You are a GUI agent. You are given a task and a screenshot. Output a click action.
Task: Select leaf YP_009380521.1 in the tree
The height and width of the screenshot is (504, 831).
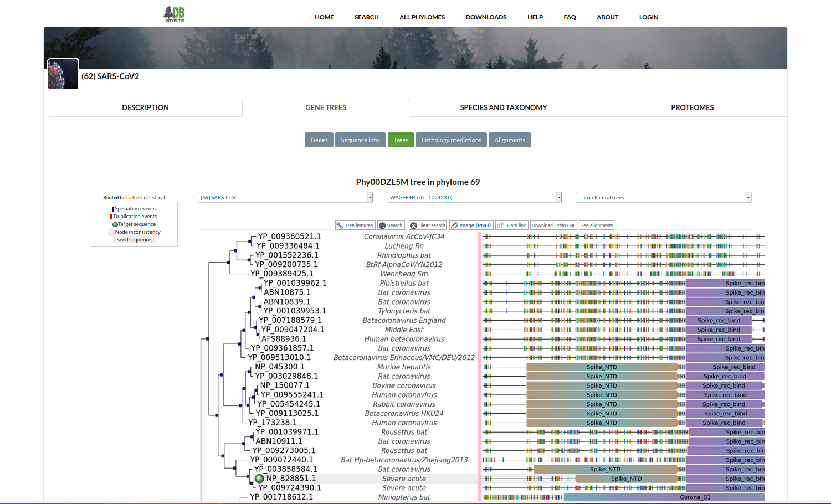289,236
